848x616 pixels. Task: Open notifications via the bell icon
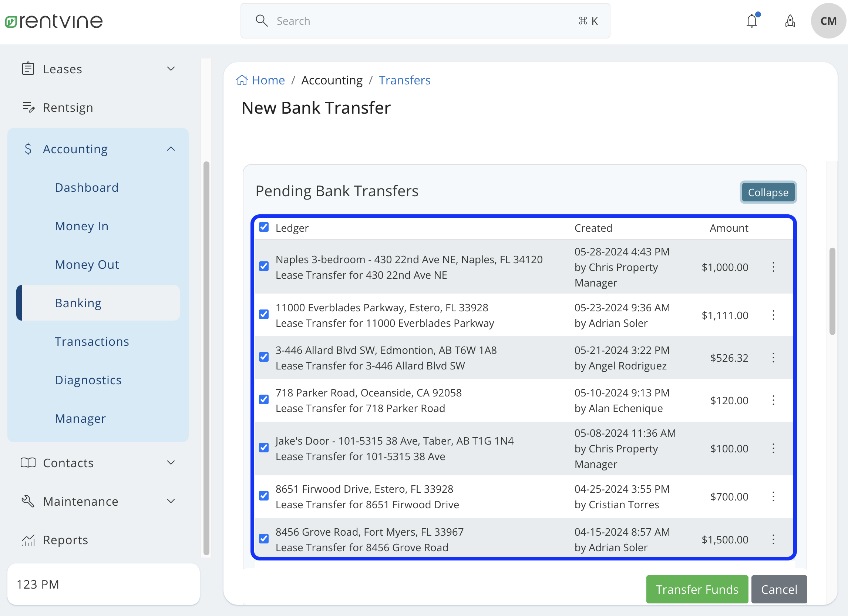click(x=752, y=21)
